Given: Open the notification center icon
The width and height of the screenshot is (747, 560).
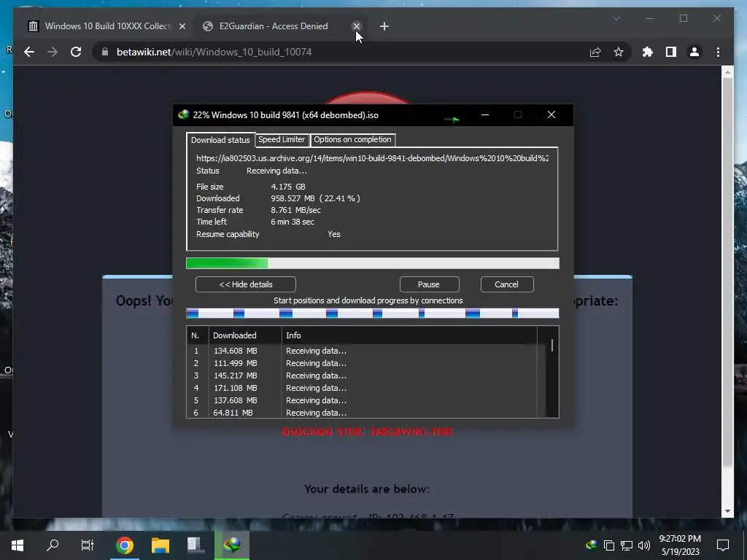Looking at the screenshot, I should (723, 545).
